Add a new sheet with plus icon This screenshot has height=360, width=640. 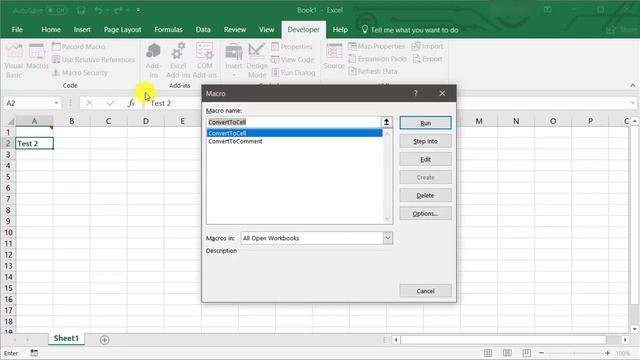pos(104,340)
